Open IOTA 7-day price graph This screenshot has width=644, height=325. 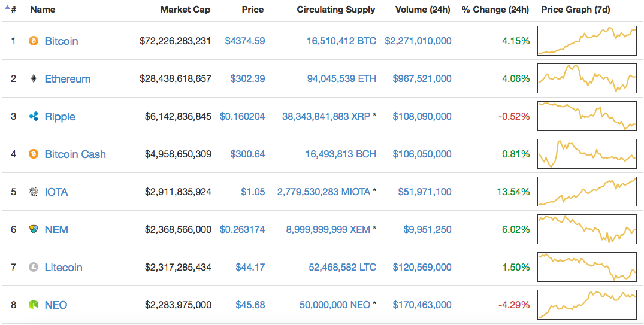click(x=587, y=192)
